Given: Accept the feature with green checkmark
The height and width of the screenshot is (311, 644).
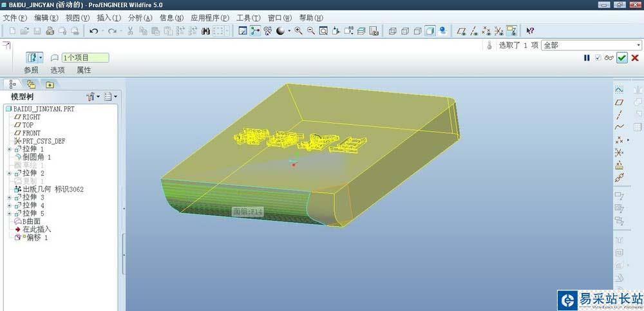Looking at the screenshot, I should pyautogui.click(x=622, y=58).
